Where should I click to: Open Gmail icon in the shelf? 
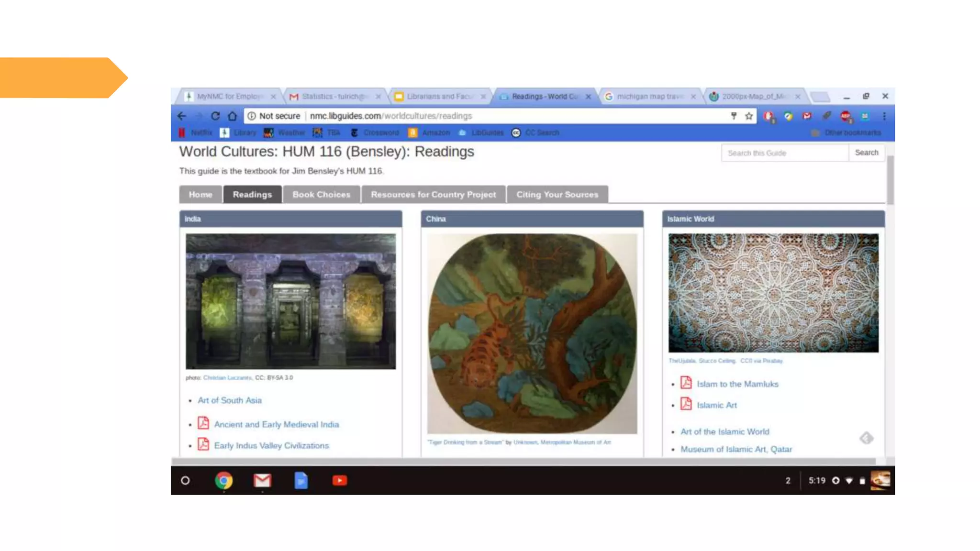(x=262, y=480)
